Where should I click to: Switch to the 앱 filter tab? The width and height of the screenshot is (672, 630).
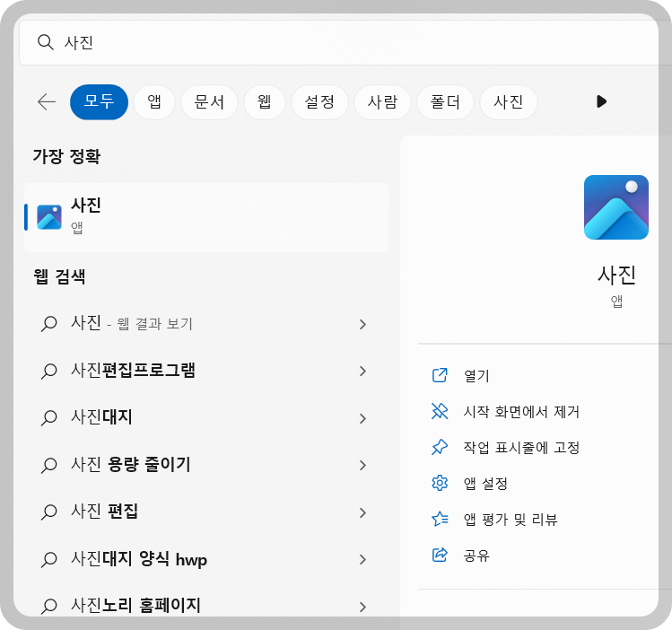154,102
